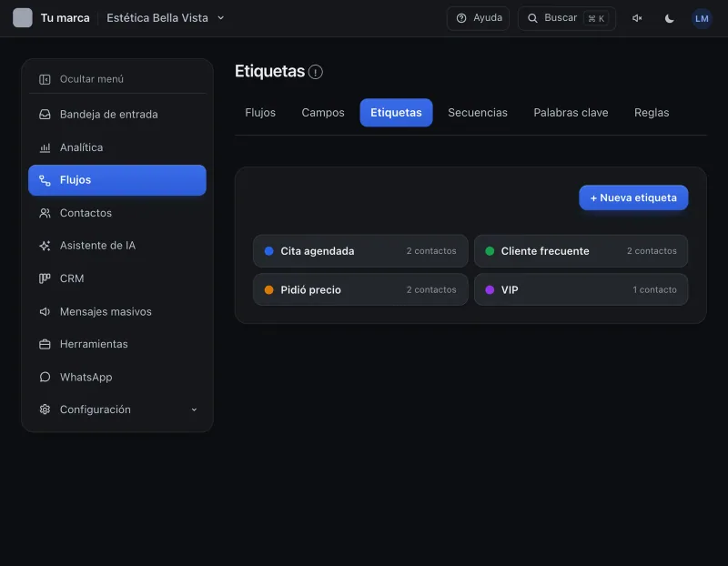The height and width of the screenshot is (566, 728).
Task: Click the + Nueva etiqueta button
Action: (633, 197)
